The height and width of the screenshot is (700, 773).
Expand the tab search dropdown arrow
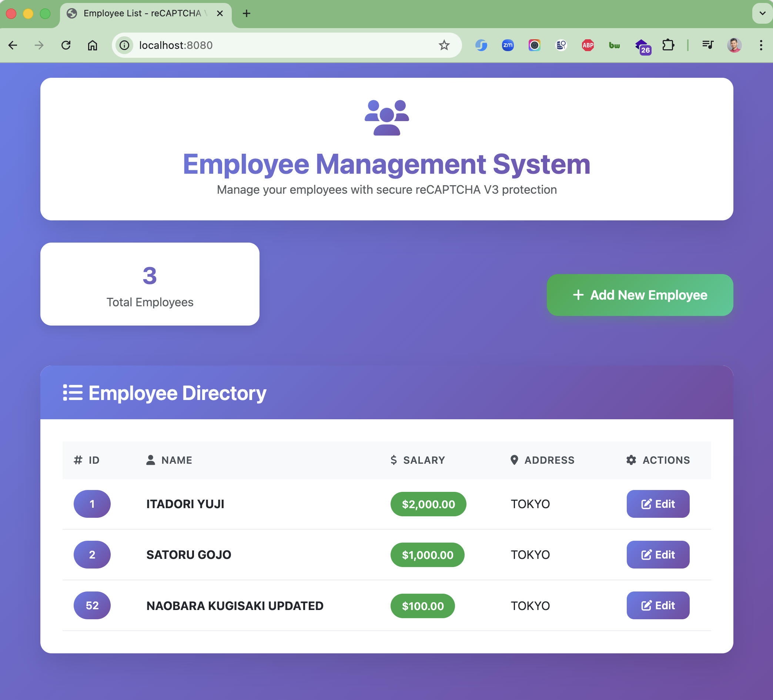click(x=762, y=13)
